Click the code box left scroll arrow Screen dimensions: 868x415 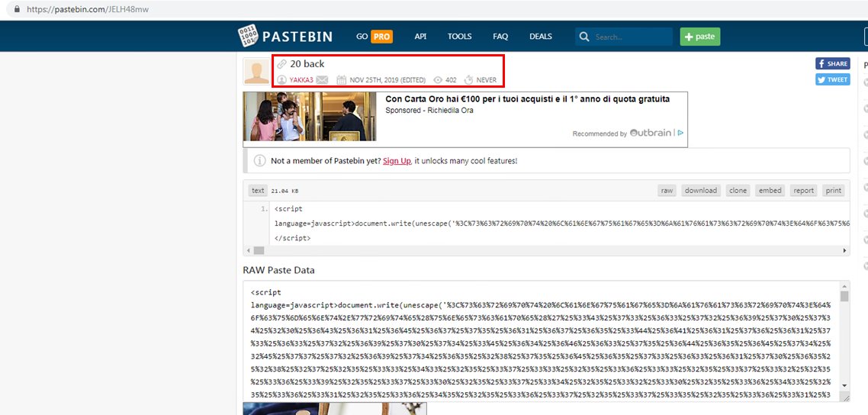[249, 251]
